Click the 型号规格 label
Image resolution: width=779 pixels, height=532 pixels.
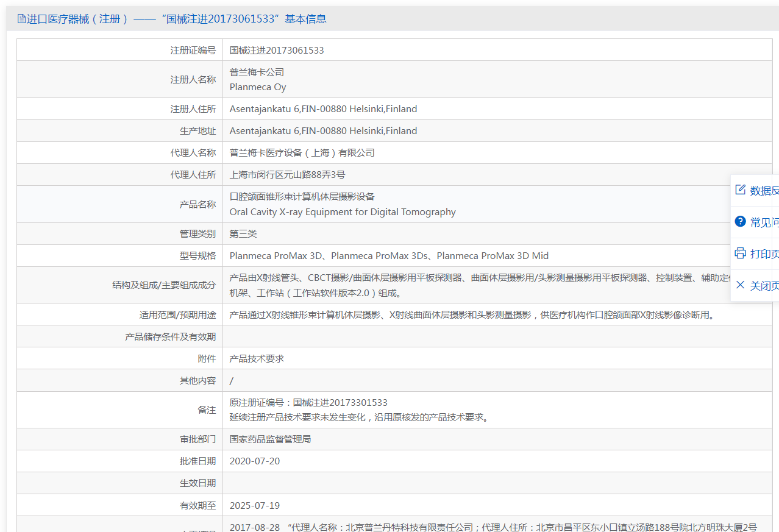197,256
